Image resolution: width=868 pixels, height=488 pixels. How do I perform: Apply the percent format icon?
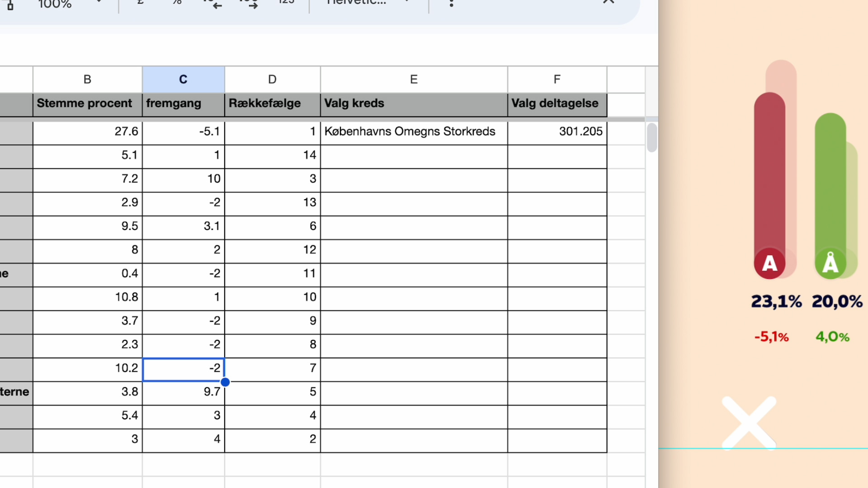click(177, 2)
